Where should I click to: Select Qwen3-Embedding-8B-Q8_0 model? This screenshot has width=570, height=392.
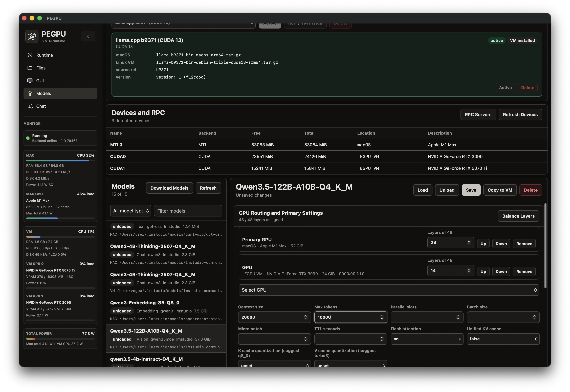coord(166,310)
